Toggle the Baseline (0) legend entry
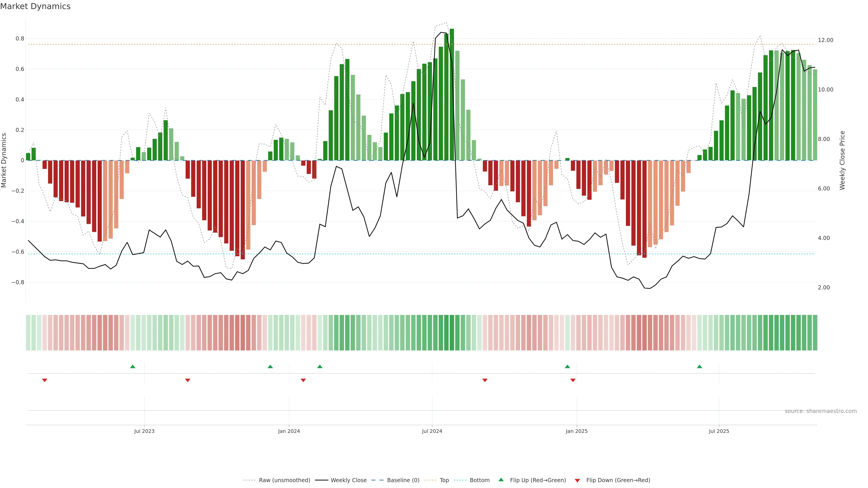This screenshot has height=488, width=868. coord(403,480)
